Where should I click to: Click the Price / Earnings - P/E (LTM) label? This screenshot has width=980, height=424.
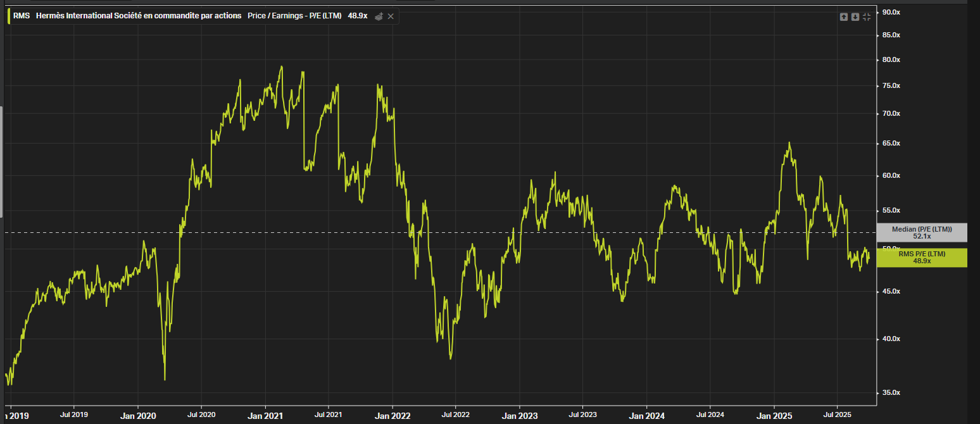click(295, 16)
